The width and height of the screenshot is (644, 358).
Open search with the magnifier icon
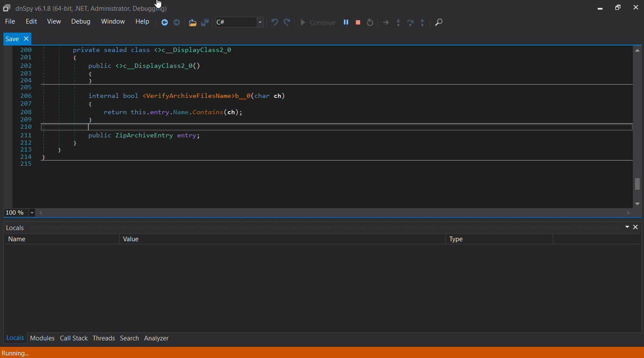tap(439, 22)
